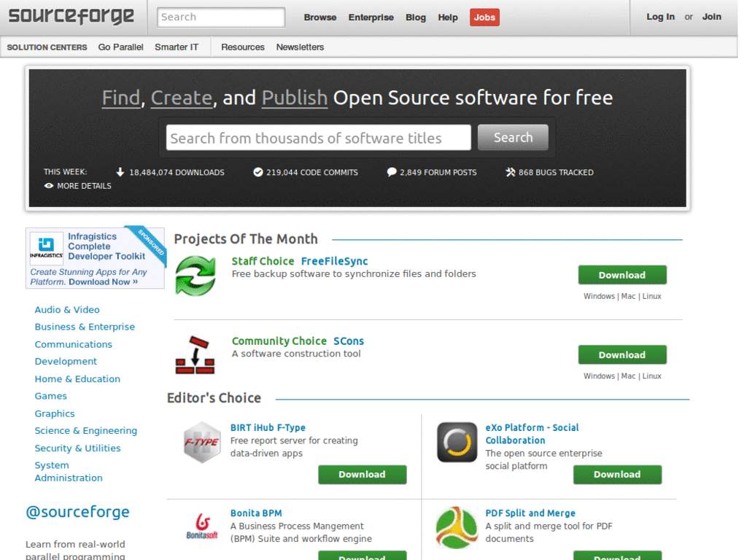Viewport: 747px width, 560px height.
Task: Open the Enterprise menu item
Action: pyautogui.click(x=371, y=17)
